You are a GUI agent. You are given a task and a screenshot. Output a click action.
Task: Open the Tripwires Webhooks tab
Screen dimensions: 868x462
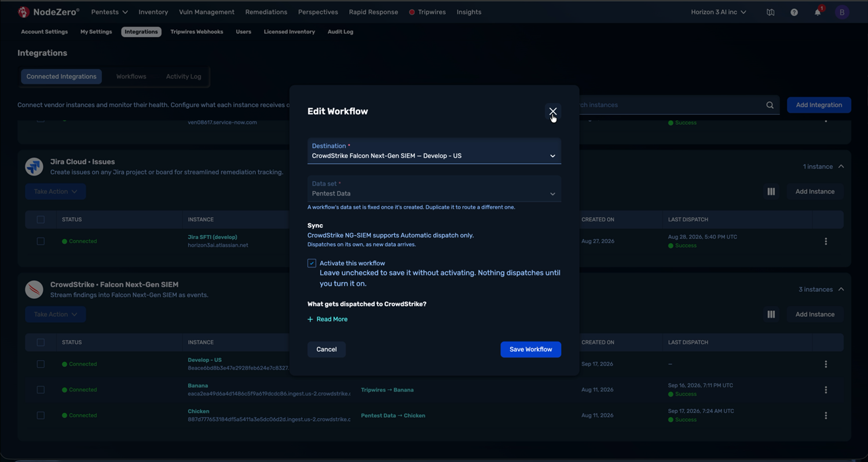pos(197,32)
